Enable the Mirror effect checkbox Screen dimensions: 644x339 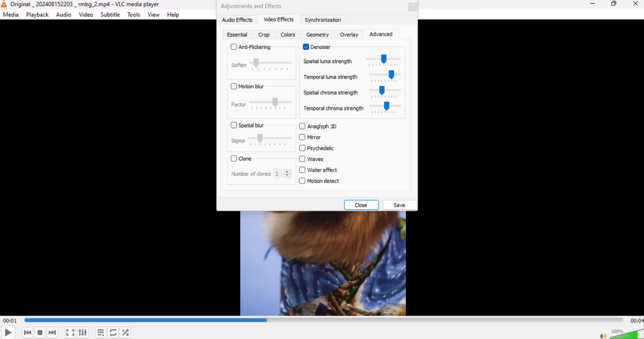[303, 137]
